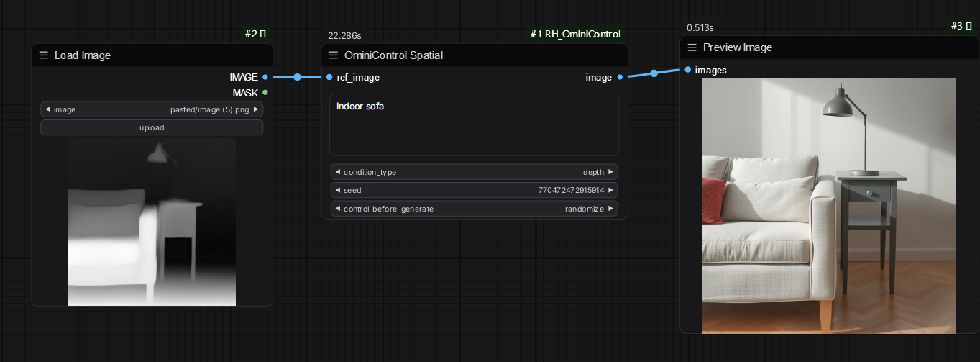The image size is (980, 362).
Task: Click the IMAGE output socket on Load Image
Action: click(x=265, y=77)
